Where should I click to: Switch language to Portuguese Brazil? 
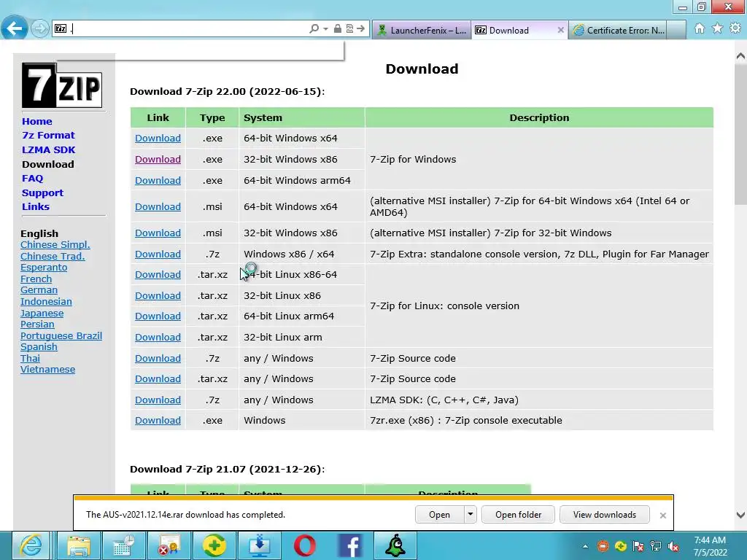tap(61, 335)
